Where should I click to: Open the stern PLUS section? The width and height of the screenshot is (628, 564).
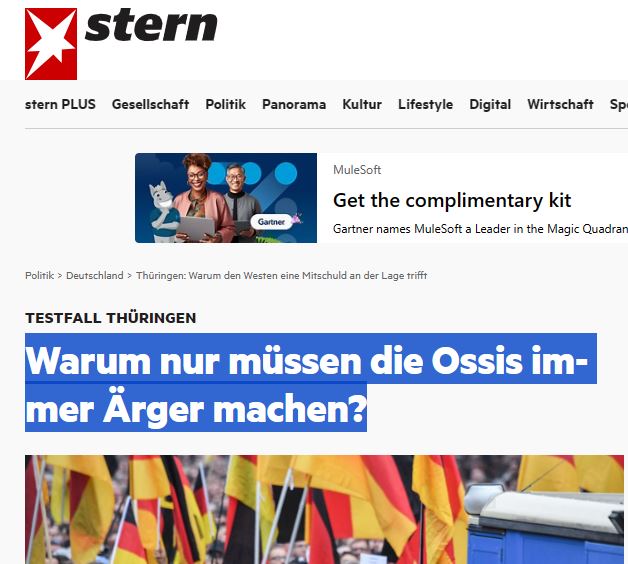pos(60,105)
